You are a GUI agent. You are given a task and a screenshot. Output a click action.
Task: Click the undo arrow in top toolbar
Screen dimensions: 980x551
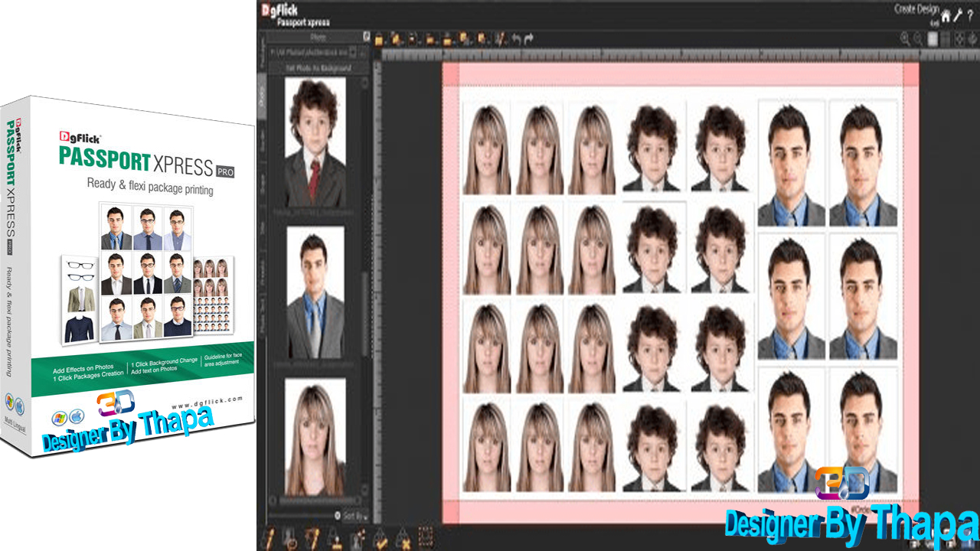click(515, 38)
